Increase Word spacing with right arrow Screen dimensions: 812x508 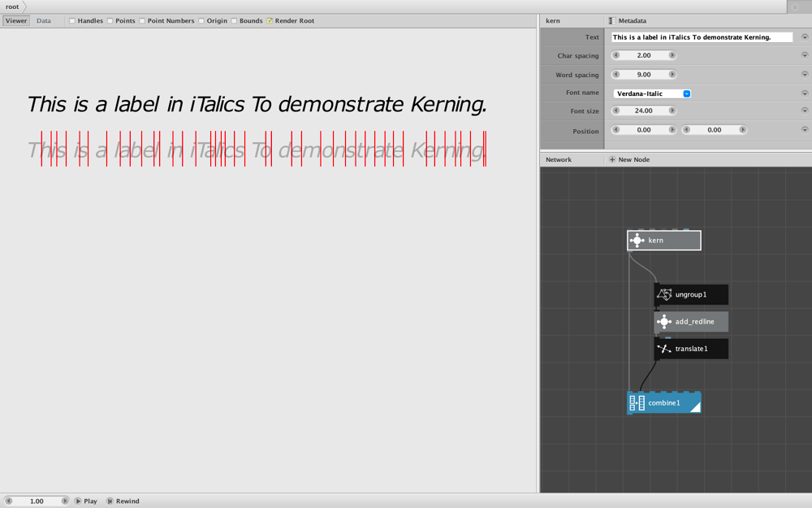coord(672,74)
